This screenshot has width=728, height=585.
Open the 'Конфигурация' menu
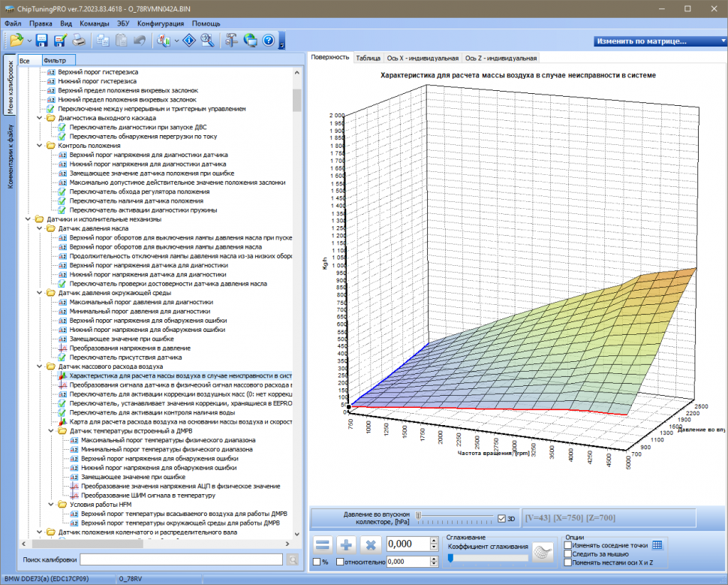click(161, 23)
